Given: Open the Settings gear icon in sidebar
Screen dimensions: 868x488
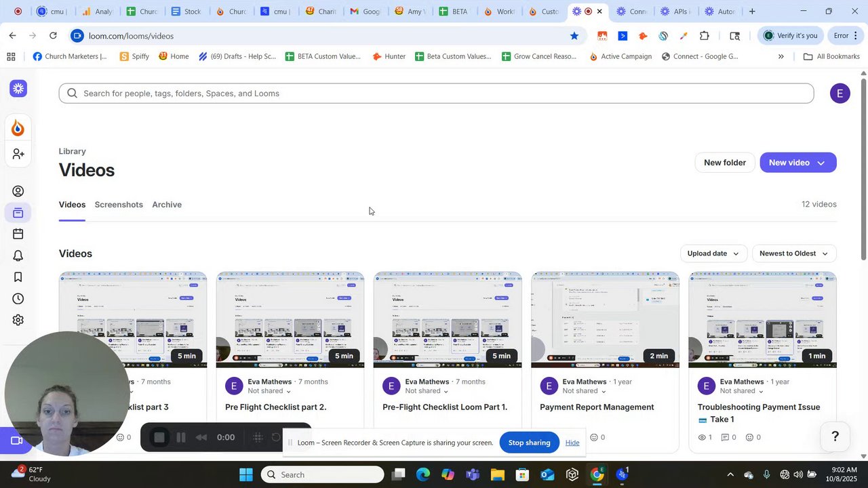Looking at the screenshot, I should 18,320.
